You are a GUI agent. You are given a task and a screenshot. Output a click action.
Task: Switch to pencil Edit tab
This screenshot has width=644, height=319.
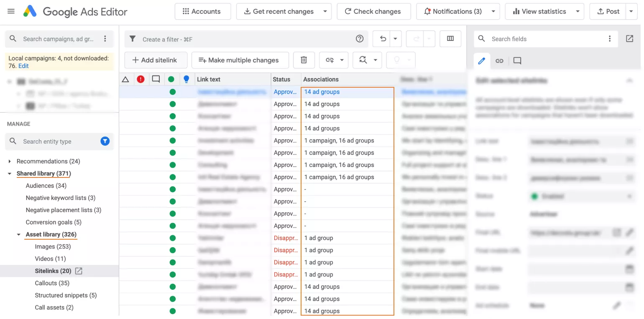click(x=482, y=61)
